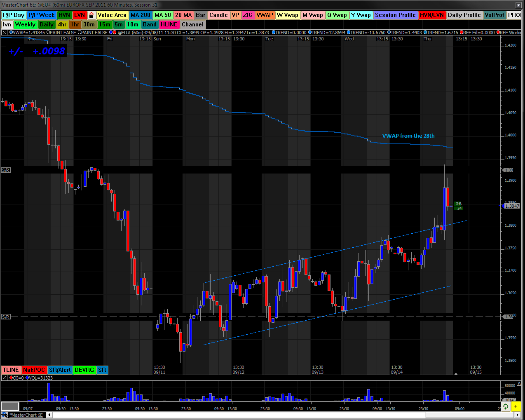Click the partially visible PROI button

click(514, 15)
